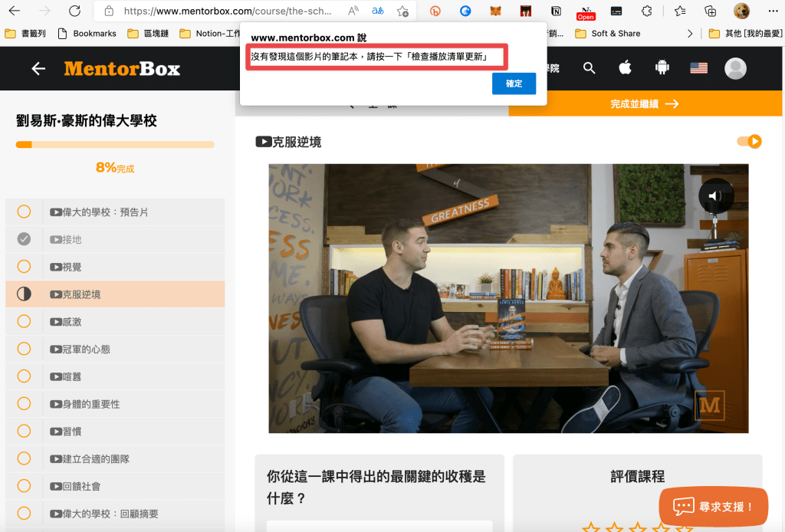Unmute the video with speaker icon
The height and width of the screenshot is (532, 785).
tap(715, 195)
